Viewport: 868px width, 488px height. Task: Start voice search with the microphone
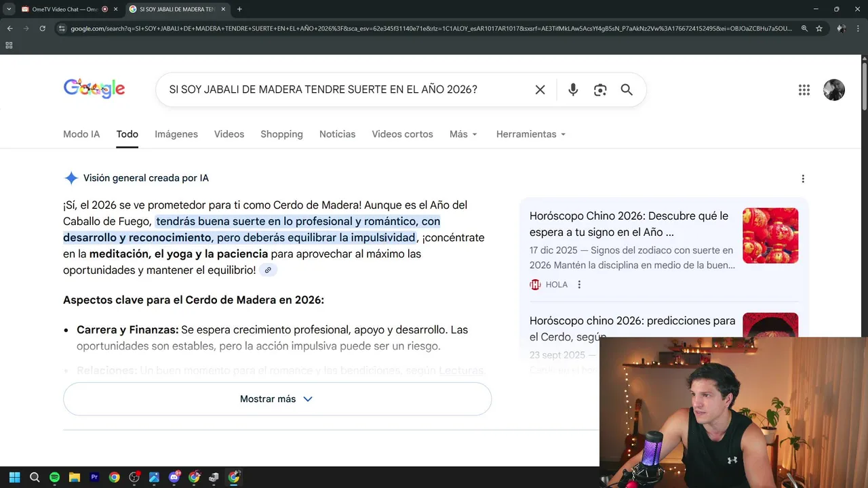(x=573, y=89)
